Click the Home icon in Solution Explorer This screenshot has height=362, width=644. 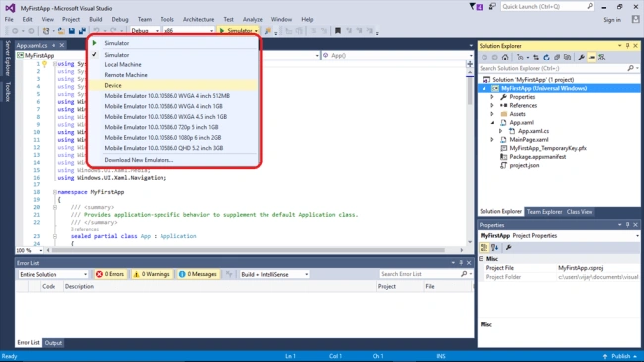pos(505,58)
